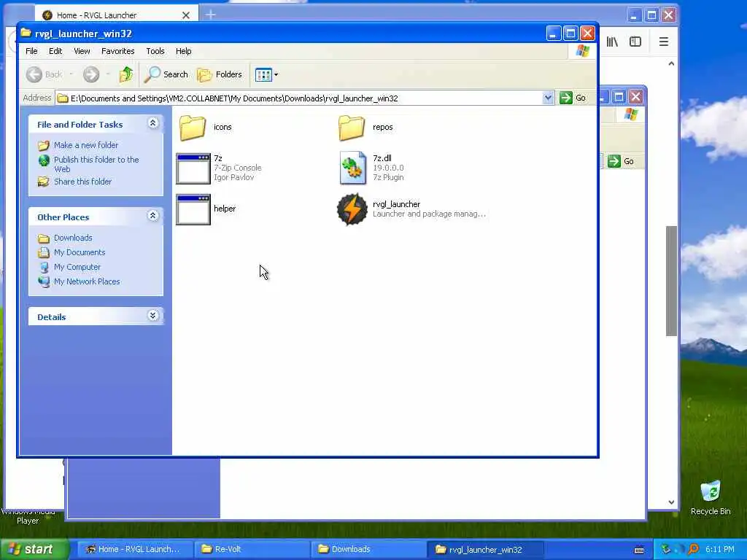Go to Downloads in Other Places

click(73, 238)
